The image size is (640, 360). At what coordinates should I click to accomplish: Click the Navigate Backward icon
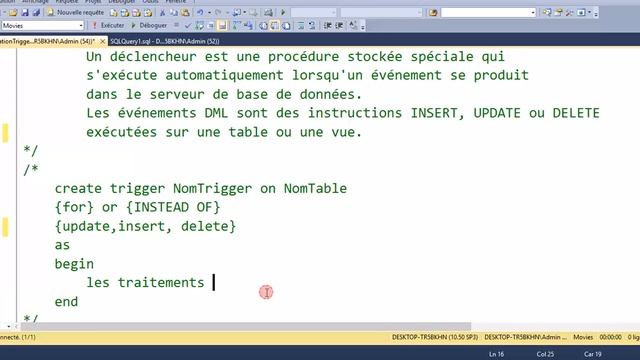236,13
